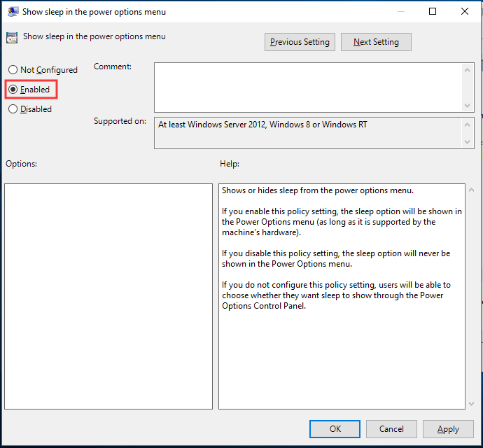
Task: Click the 'Supported on:' label
Action: click(x=120, y=121)
